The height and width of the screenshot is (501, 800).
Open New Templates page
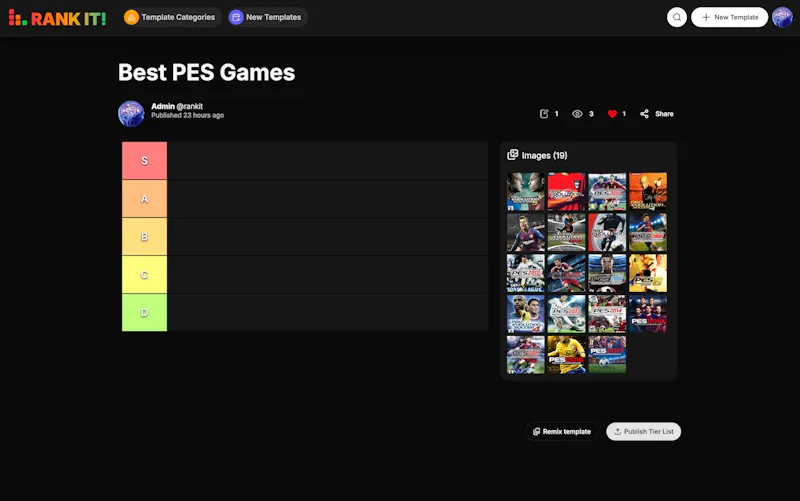pyautogui.click(x=266, y=17)
